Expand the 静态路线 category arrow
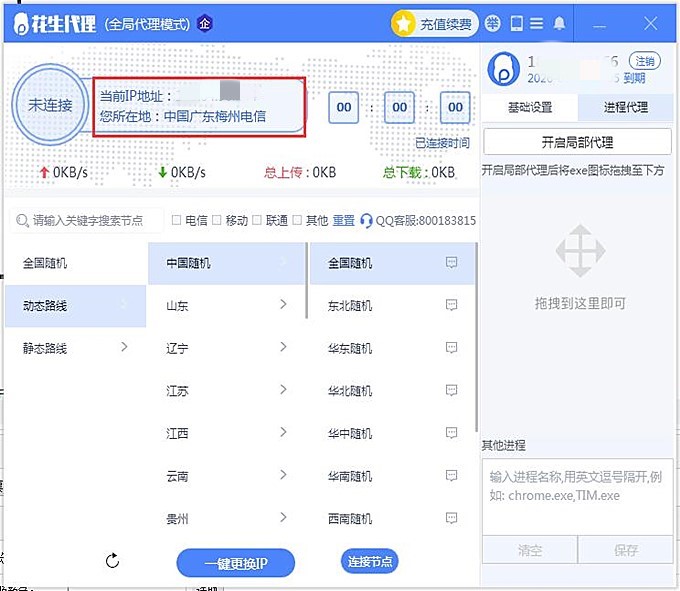This screenshot has height=591, width=680. [124, 347]
